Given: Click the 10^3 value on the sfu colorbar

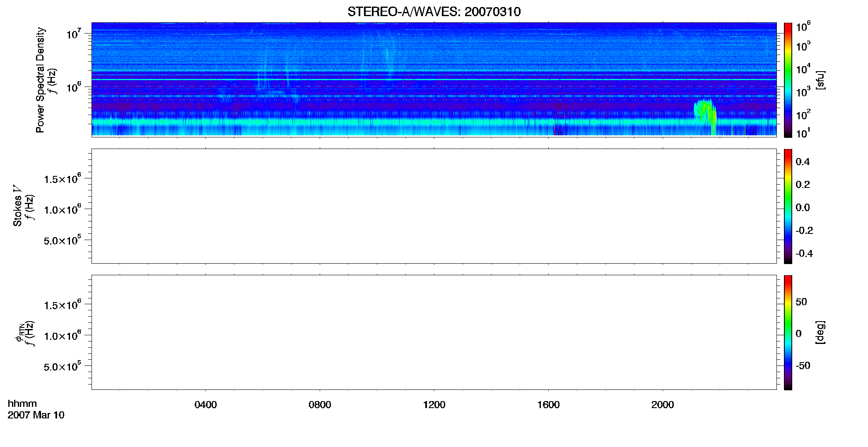Looking at the screenshot, I should 803,91.
